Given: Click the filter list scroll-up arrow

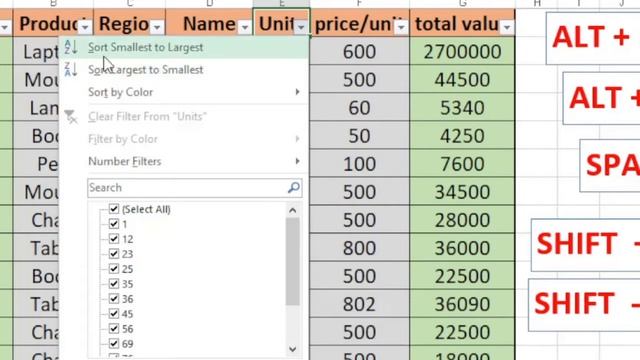Looking at the screenshot, I should point(293,211).
